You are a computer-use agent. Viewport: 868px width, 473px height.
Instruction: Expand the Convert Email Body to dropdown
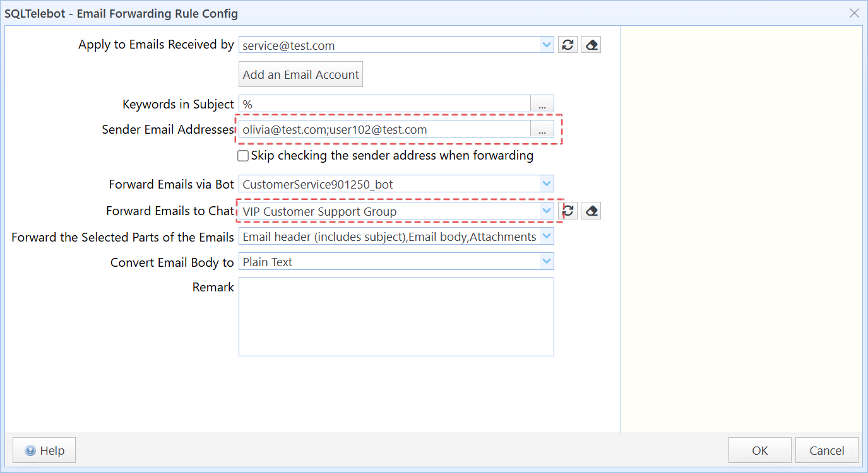(547, 262)
